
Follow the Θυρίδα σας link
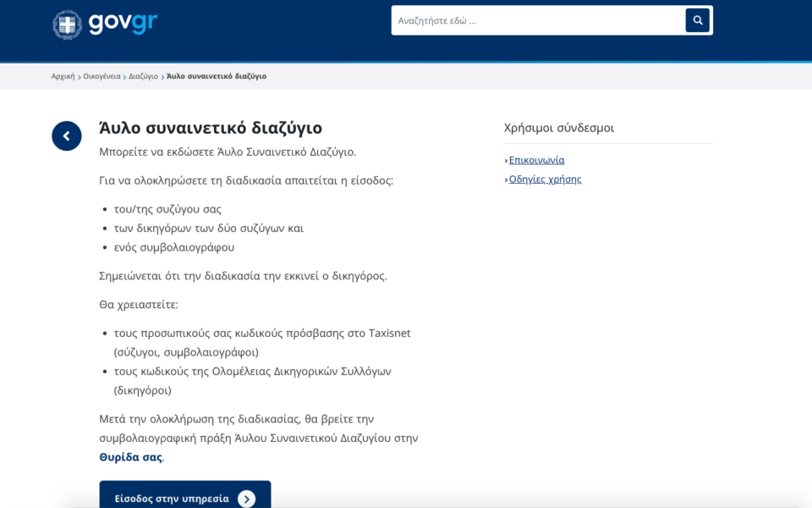coord(130,457)
